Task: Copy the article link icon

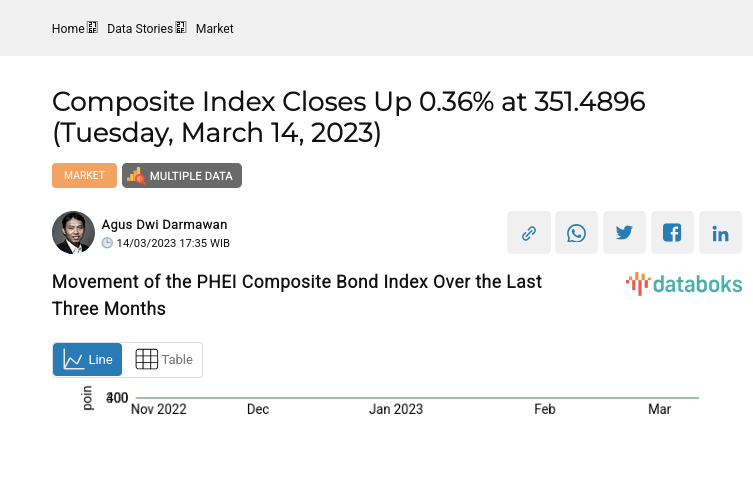Action: click(x=529, y=233)
